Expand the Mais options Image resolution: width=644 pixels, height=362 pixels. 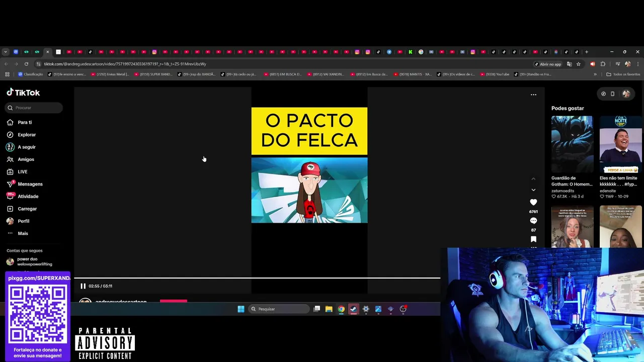pos(18,233)
